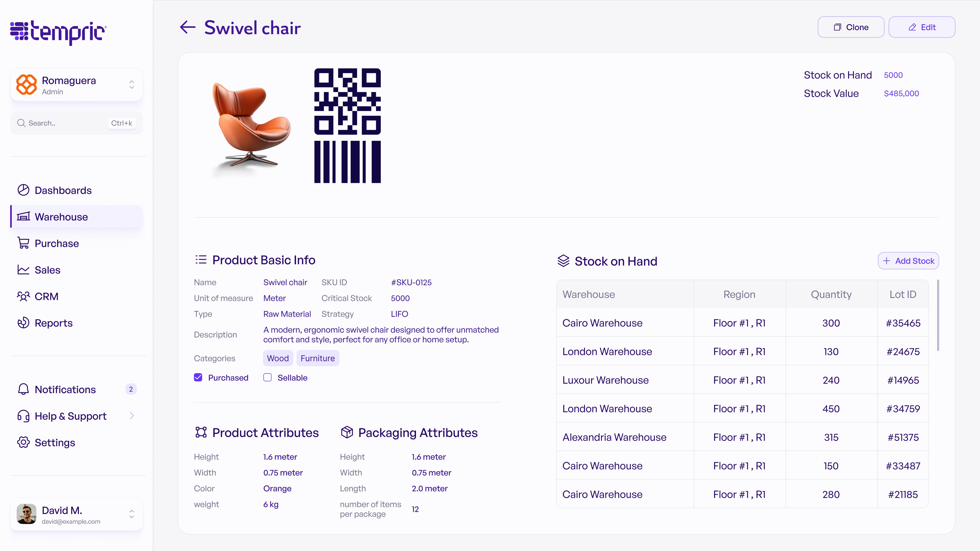Viewport: 980px width, 551px height.
Task: Open the Reports section
Action: [77, 323]
